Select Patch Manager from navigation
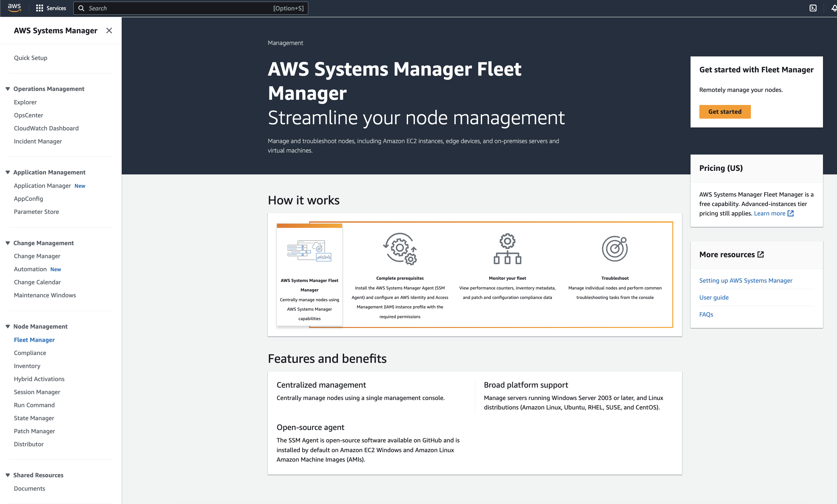 [x=34, y=431]
